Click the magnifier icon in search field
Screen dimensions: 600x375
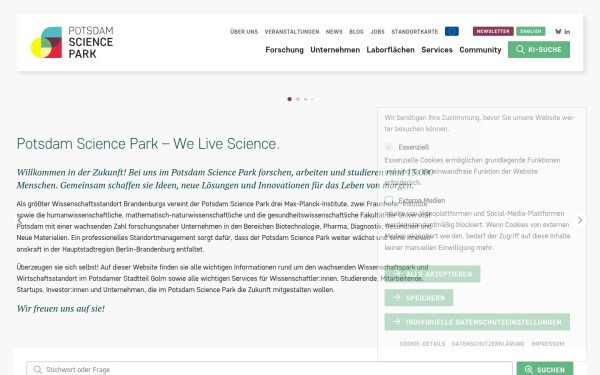point(38,369)
